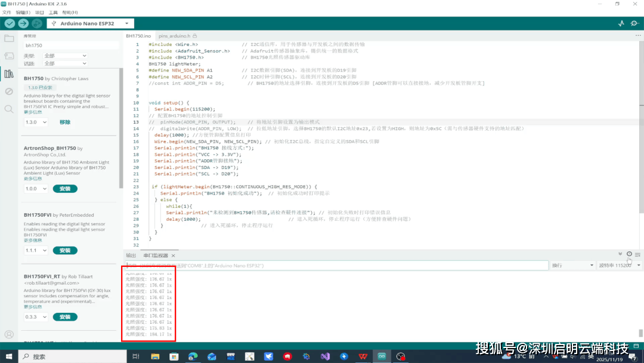Open the Serial Plotter icon

click(x=621, y=23)
